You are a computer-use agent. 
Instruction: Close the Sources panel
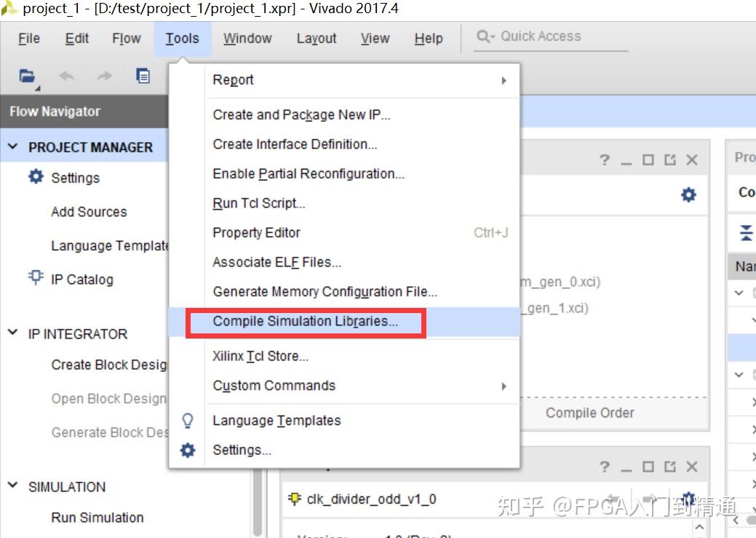692,159
